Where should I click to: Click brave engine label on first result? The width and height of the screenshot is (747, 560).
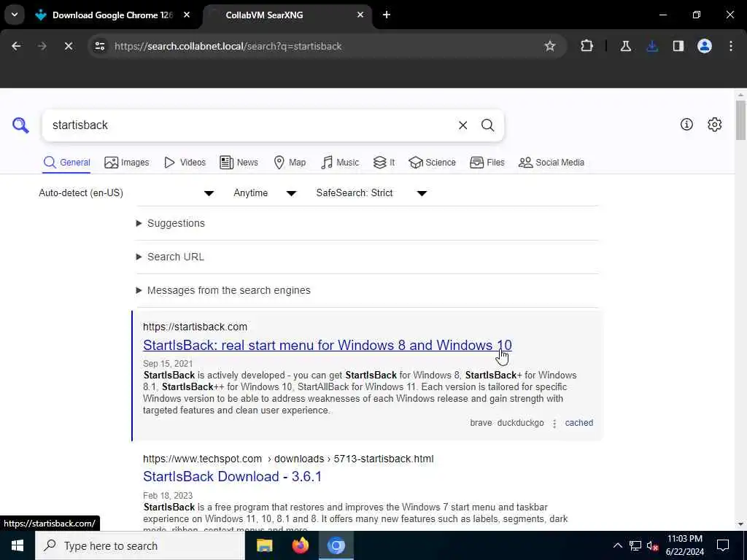click(x=481, y=423)
